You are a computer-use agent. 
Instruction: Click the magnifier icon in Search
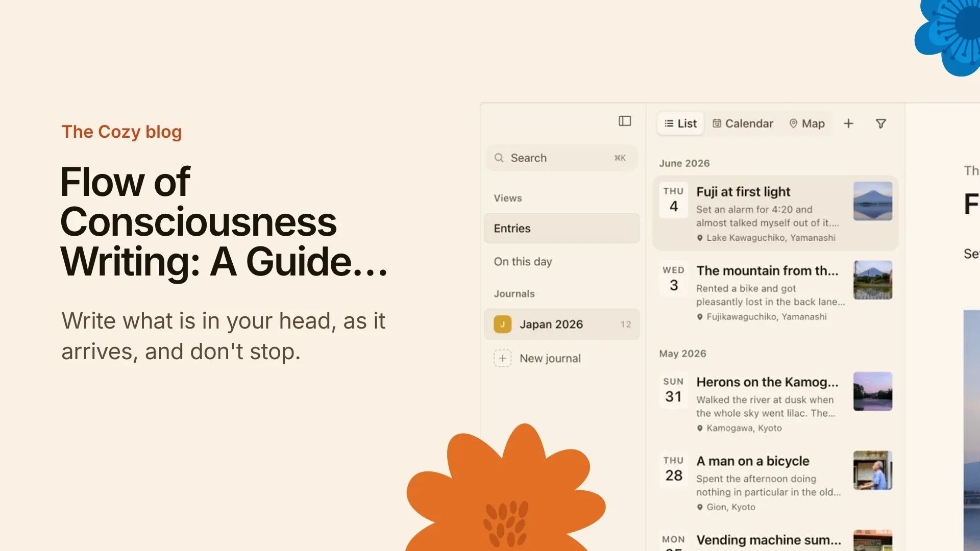(x=499, y=158)
